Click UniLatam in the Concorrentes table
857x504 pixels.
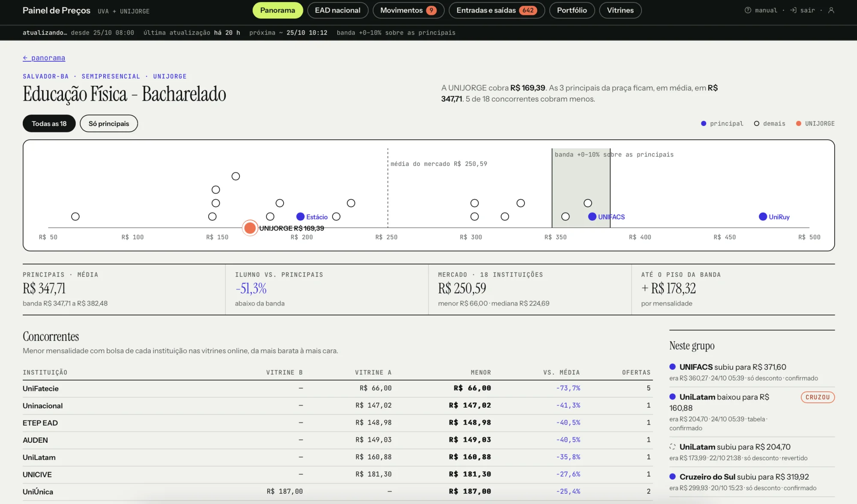[x=39, y=457]
